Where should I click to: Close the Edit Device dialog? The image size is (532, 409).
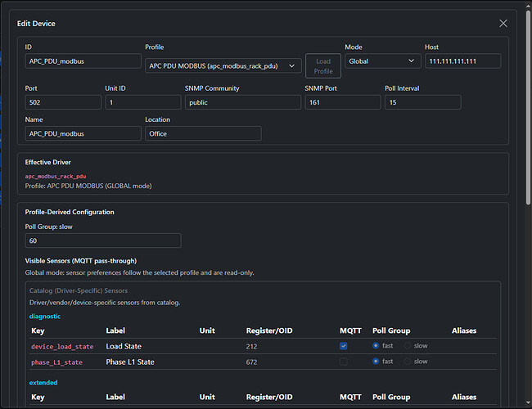pyautogui.click(x=503, y=24)
